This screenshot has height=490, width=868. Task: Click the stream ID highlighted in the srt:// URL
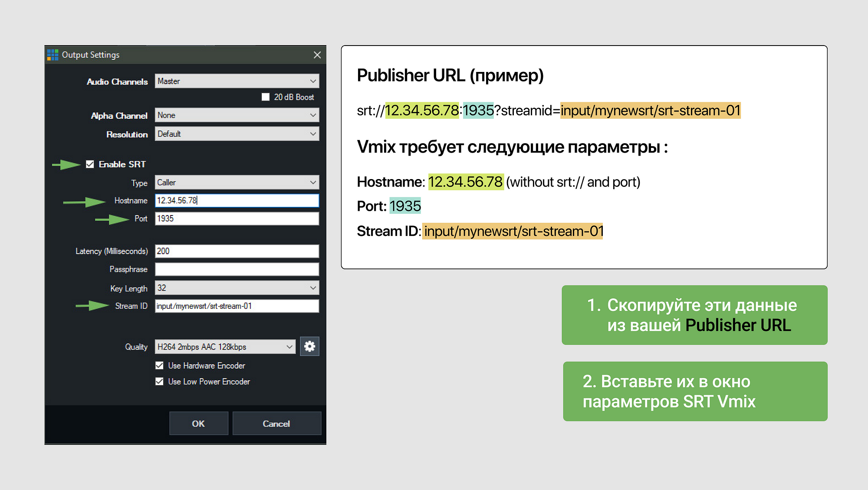click(x=650, y=111)
